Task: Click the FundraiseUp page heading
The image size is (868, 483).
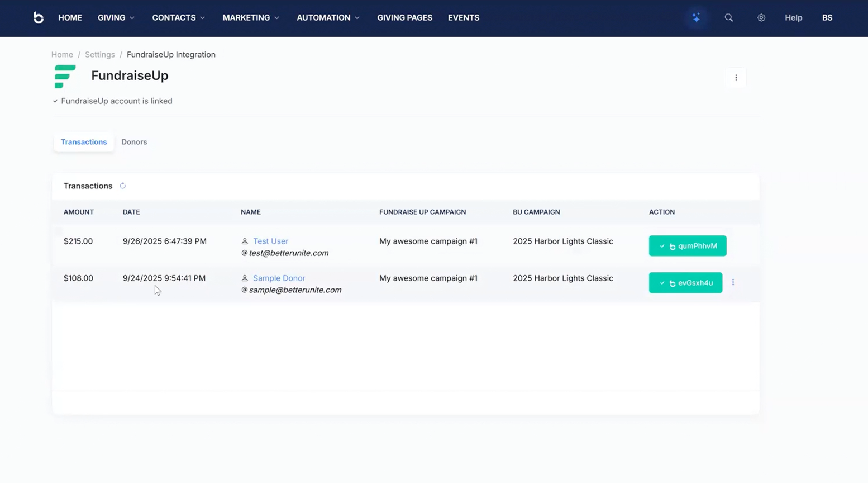Action: tap(130, 75)
